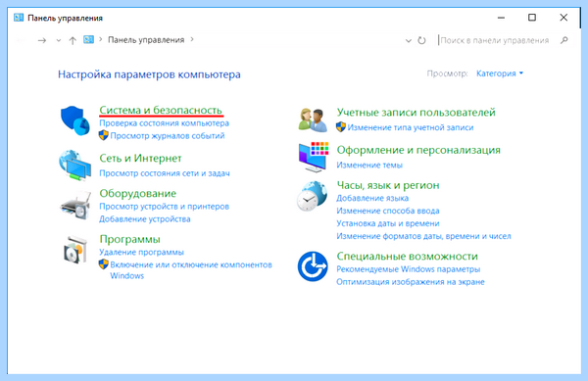
Task: Open Включение или отключение компонентов Windows
Action: pos(191,270)
